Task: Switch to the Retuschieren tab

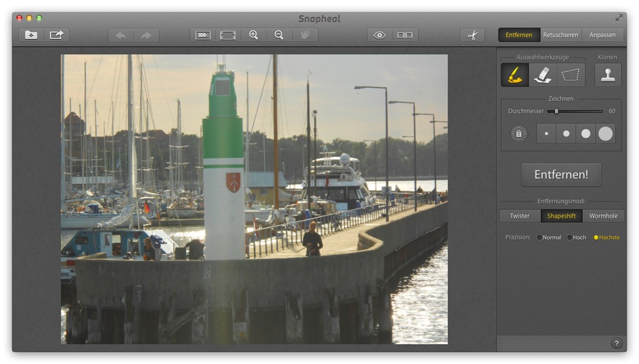Action: [560, 35]
